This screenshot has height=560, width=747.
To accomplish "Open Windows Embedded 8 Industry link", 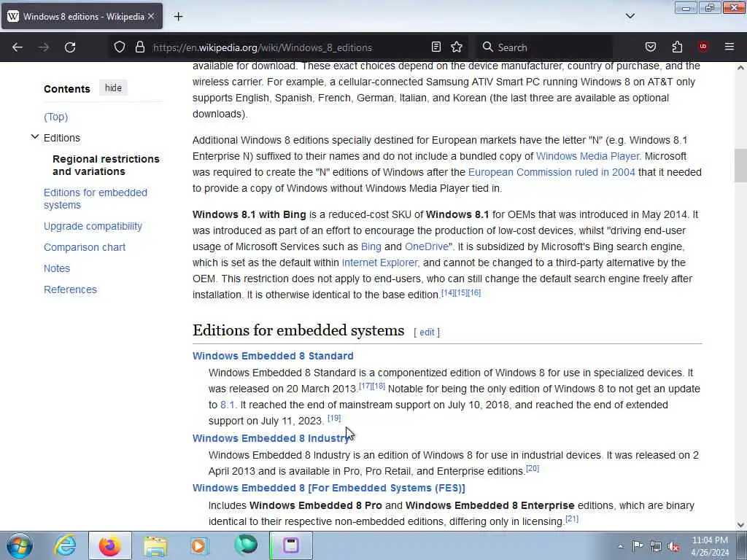I will pos(271,438).
